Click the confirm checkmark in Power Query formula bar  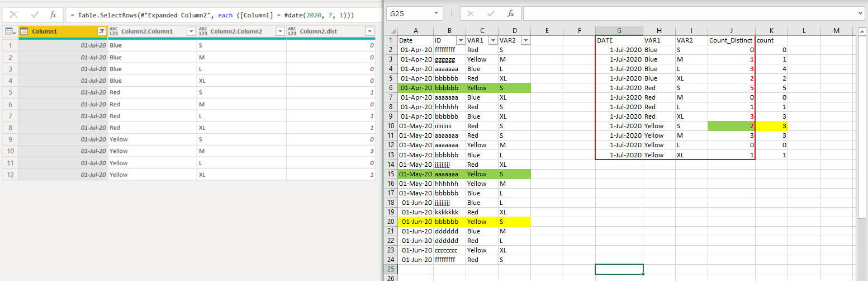point(34,15)
